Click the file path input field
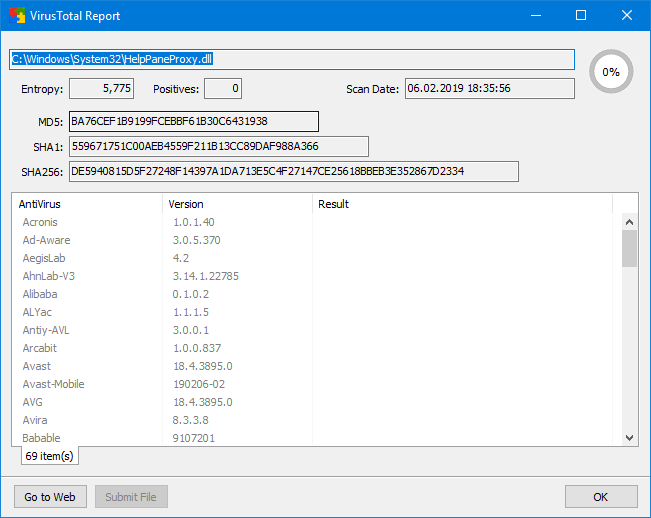Viewport: 651px width, 518px height. [292, 59]
